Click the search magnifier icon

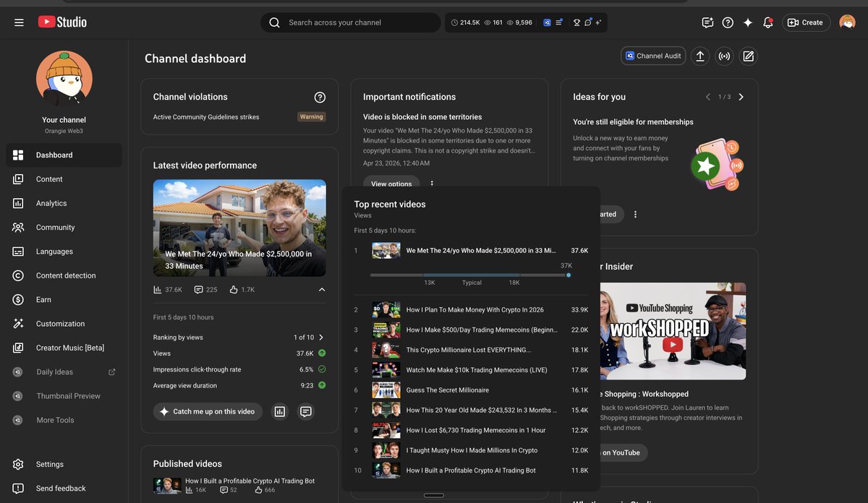click(274, 22)
